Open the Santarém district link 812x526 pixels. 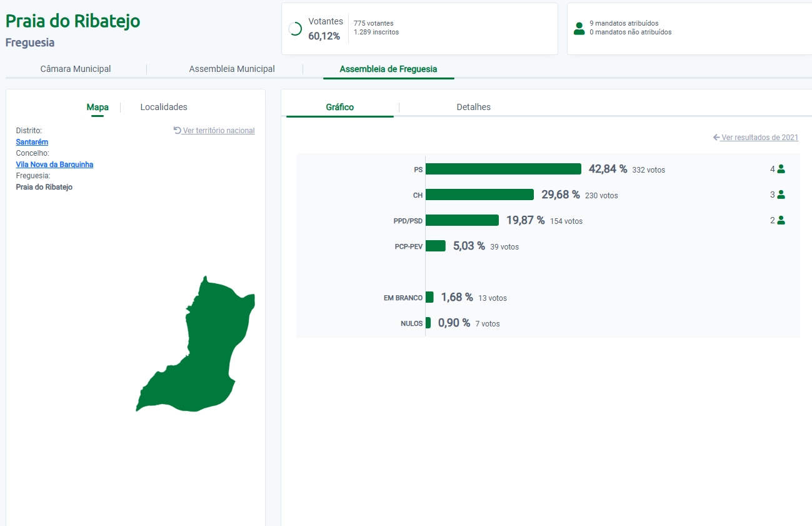(x=32, y=142)
